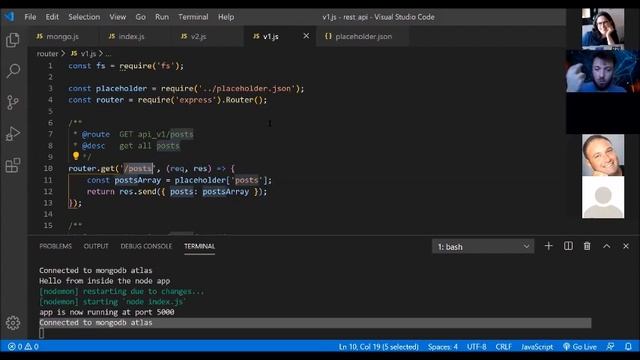
Task: Close the terminal panel
Action: (626, 246)
